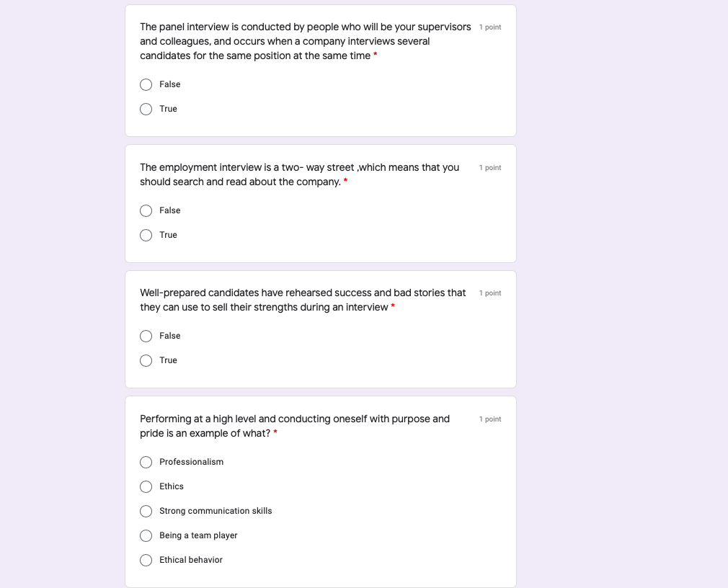Click the employment interview question text
Image resolution: width=728 pixels, height=588 pixels.
pos(299,174)
